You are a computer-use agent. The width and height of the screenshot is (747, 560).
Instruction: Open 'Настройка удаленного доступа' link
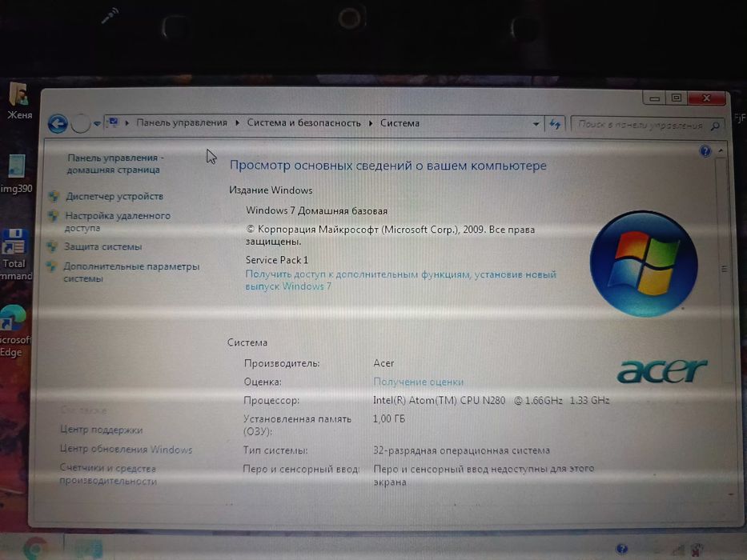pyautogui.click(x=117, y=222)
